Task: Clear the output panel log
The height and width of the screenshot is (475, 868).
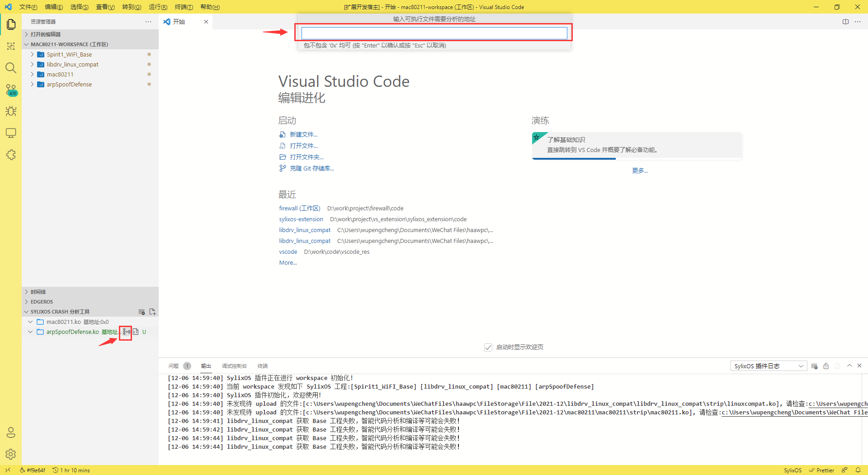Action: pos(814,366)
